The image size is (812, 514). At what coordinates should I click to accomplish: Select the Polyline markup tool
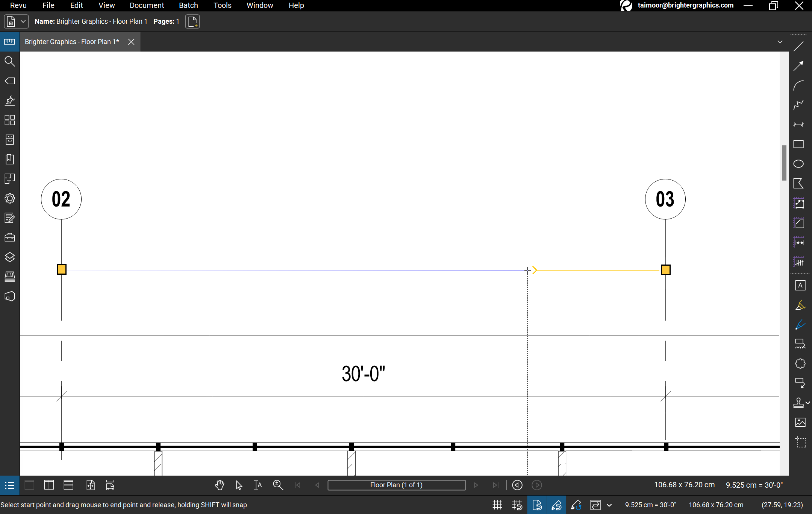pyautogui.click(x=798, y=105)
